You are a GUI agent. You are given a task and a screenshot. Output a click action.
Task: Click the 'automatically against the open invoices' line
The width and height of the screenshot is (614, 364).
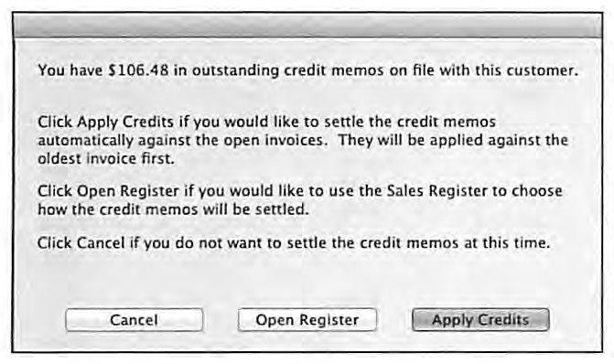point(303,140)
